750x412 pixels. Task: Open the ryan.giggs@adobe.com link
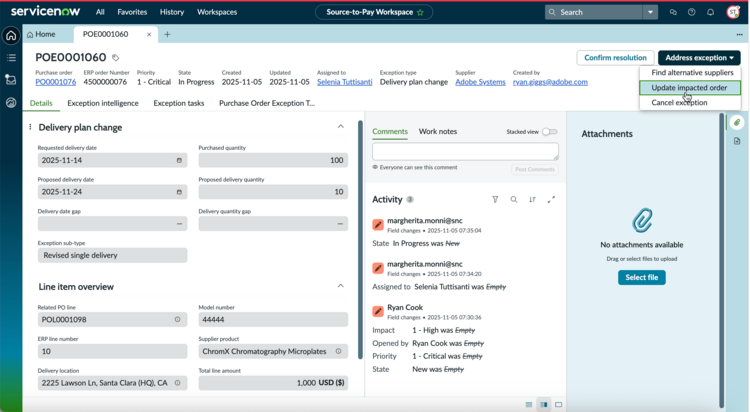pyautogui.click(x=550, y=82)
